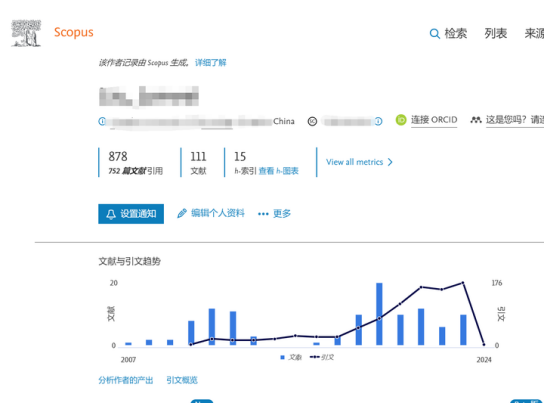Viewport: 545px width, 404px height.
Task: Click the Scopus author ID icon
Action: (312, 121)
